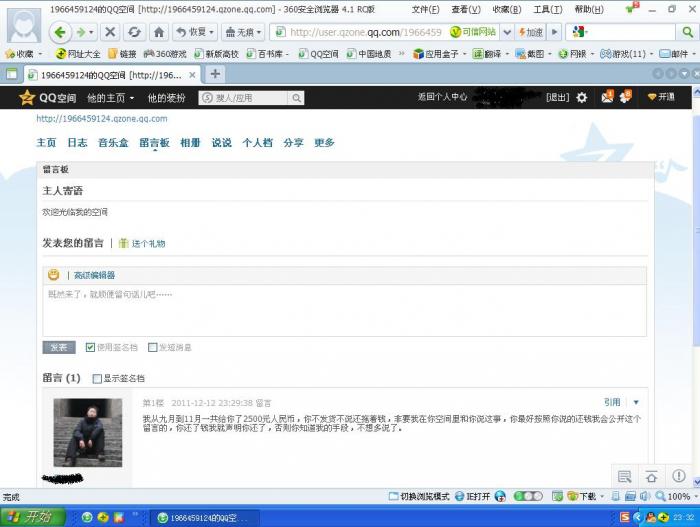Open the profile URL link 1966459124.qzone.qq.com
Screen dimensions: 700x527
point(102,119)
